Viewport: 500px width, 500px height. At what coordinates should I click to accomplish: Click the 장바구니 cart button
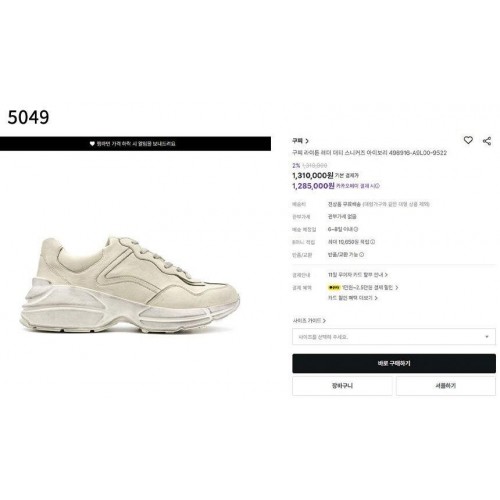tap(342, 386)
